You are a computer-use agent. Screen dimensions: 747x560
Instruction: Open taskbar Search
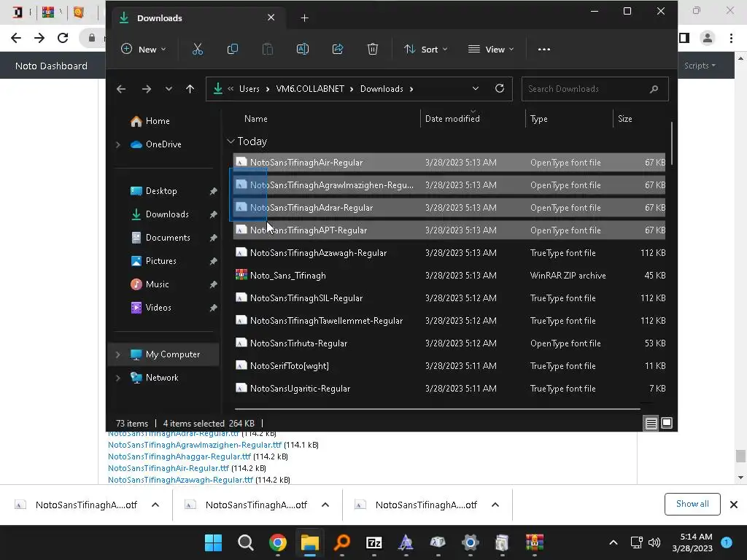[x=245, y=542]
